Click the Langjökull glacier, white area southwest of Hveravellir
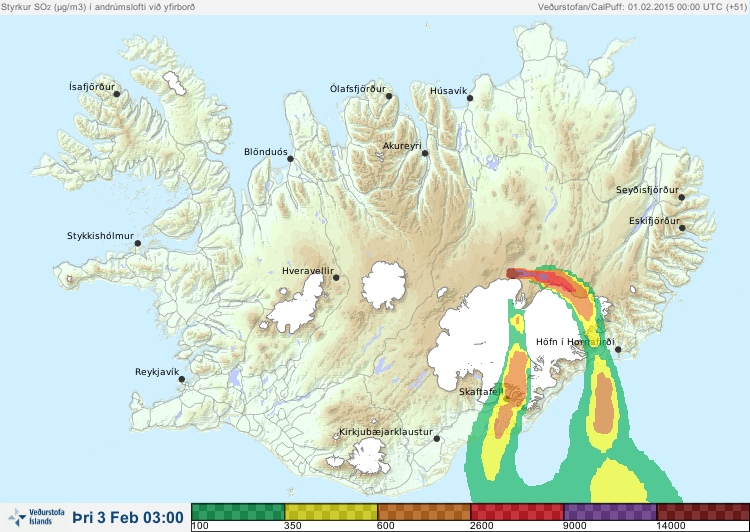750x532 pixels. tap(298, 305)
